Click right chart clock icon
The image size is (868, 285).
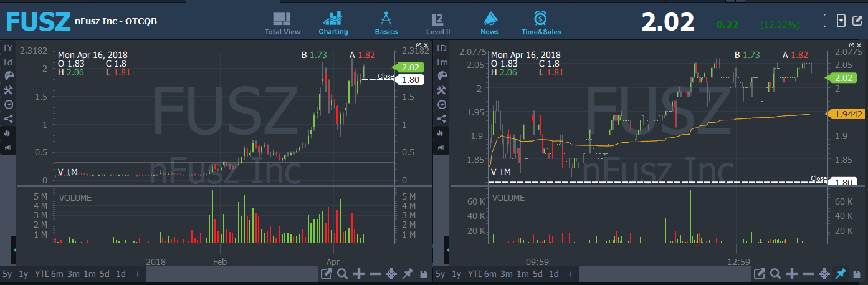[442, 104]
